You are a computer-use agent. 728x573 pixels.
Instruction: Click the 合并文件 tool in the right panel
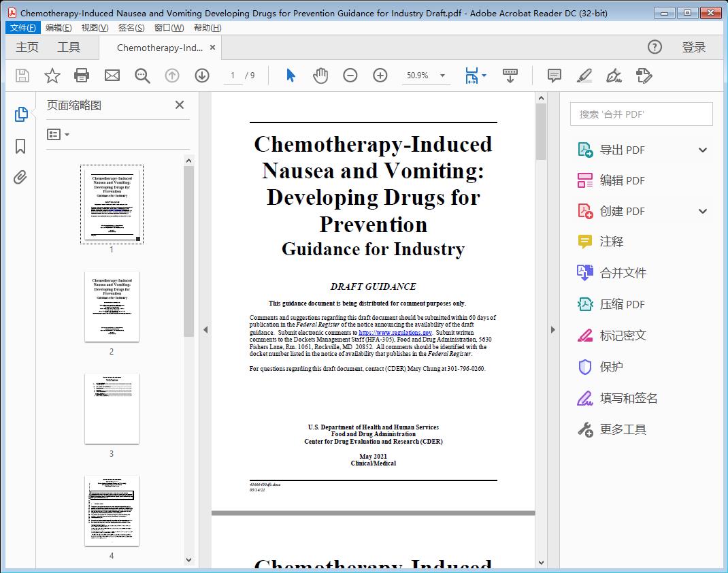coord(623,272)
